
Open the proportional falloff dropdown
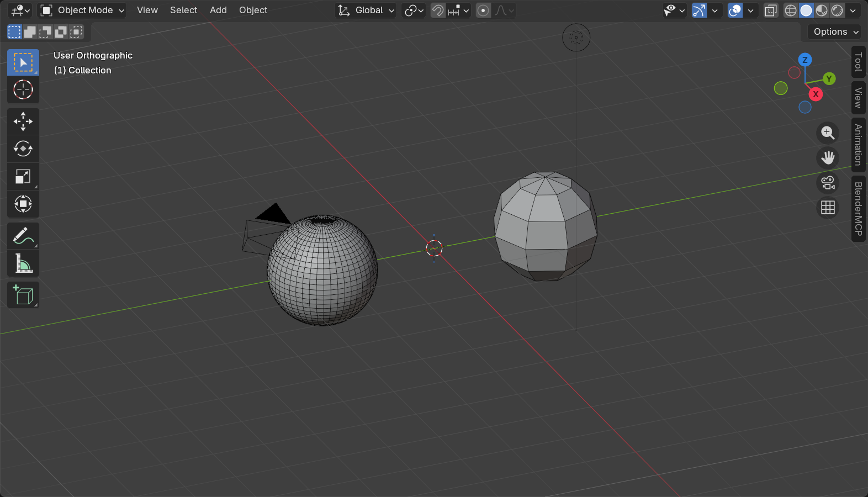click(504, 10)
